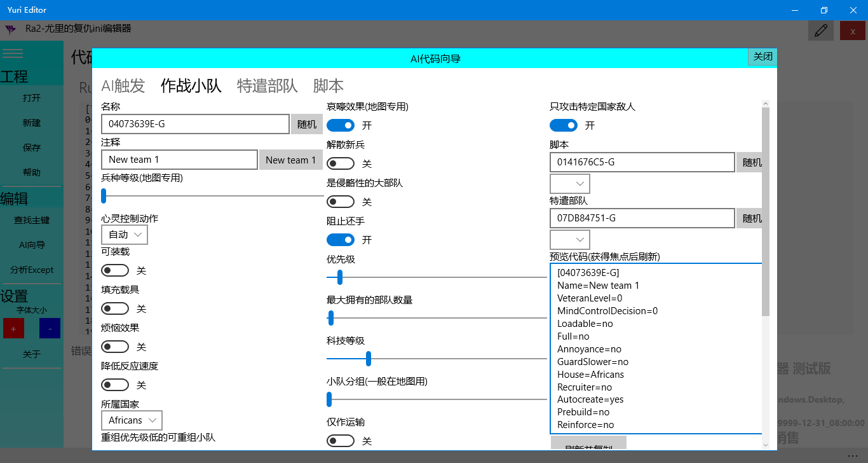Click the 兵种等级 slider thumb
The image size is (868, 463).
tap(104, 196)
